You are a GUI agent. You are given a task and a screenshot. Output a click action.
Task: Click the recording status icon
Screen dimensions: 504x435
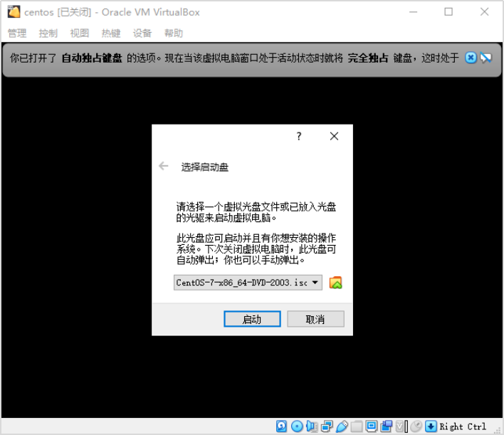tap(387, 426)
